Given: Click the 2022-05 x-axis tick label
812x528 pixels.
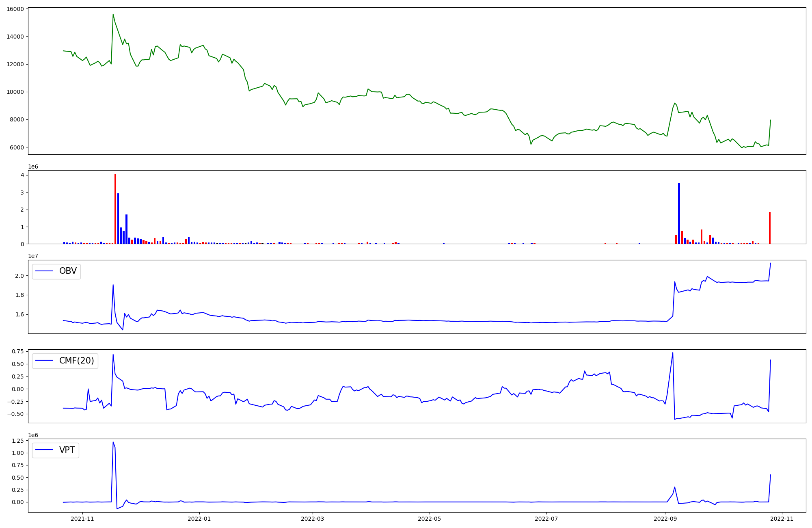Looking at the screenshot, I should point(430,519).
